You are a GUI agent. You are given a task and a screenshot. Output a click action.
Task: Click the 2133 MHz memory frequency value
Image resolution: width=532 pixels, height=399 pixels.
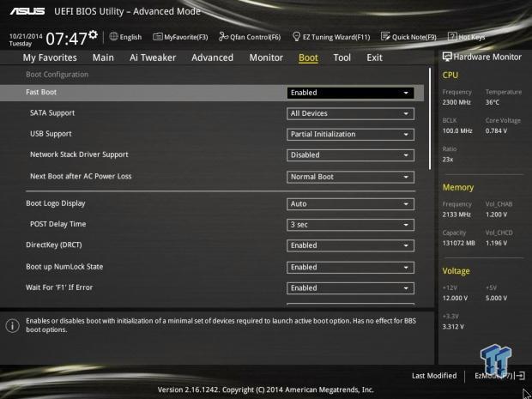coord(456,215)
